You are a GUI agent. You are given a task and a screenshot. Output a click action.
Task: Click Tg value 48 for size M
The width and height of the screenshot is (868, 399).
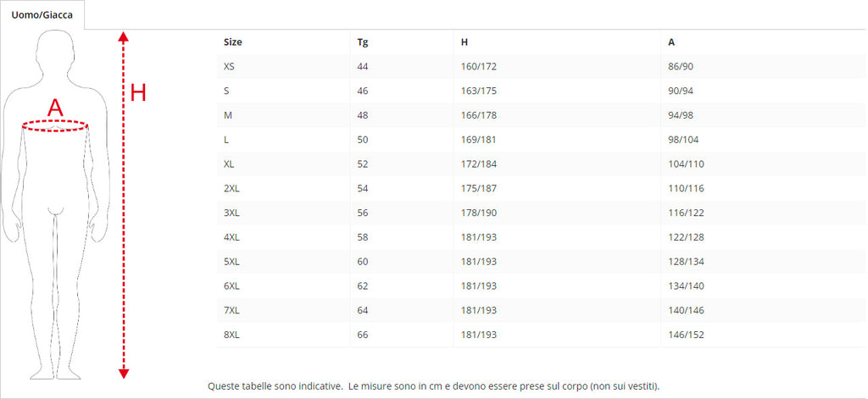click(364, 115)
